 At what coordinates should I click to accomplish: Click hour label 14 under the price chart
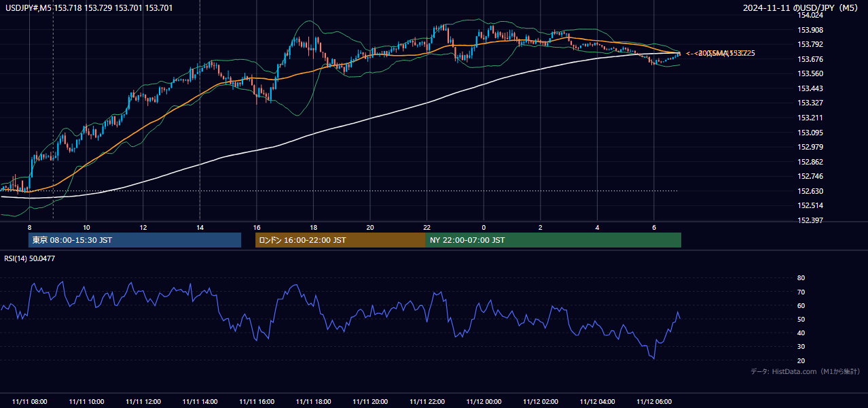(200, 227)
